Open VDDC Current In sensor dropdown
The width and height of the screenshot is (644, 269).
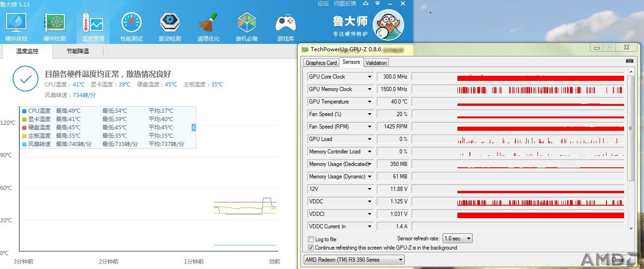pos(369,226)
